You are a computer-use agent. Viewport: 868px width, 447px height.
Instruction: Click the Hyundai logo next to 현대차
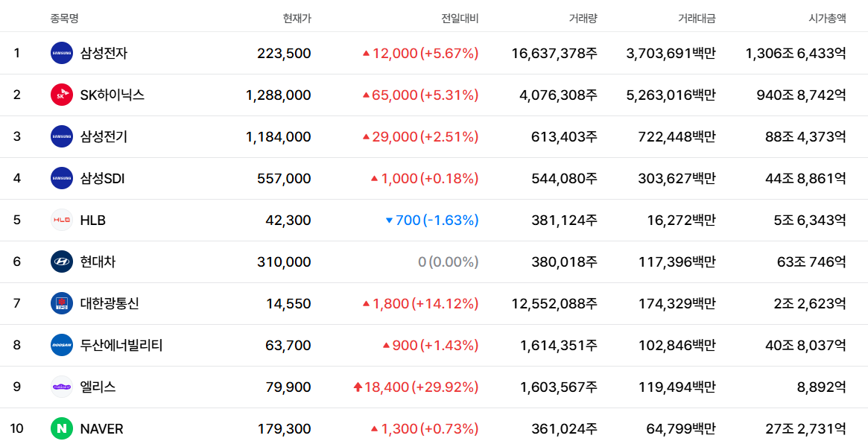click(x=61, y=261)
